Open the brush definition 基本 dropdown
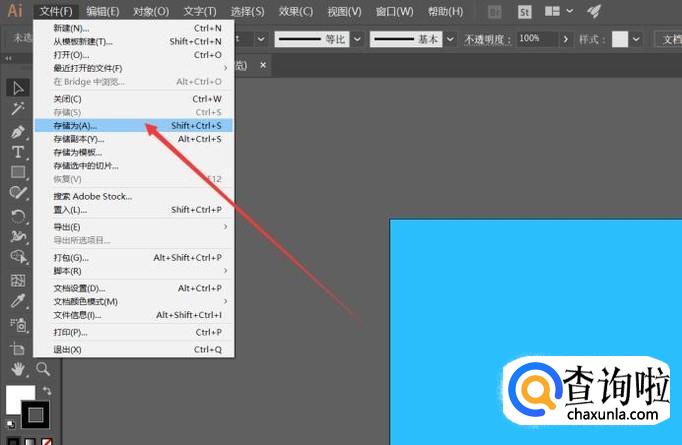This screenshot has width=682, height=445. click(x=450, y=40)
